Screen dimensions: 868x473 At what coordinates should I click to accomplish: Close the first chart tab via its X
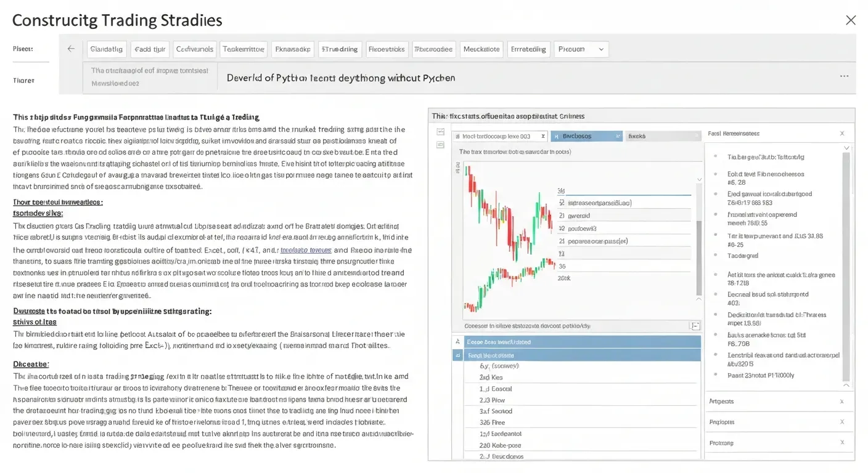click(x=542, y=136)
